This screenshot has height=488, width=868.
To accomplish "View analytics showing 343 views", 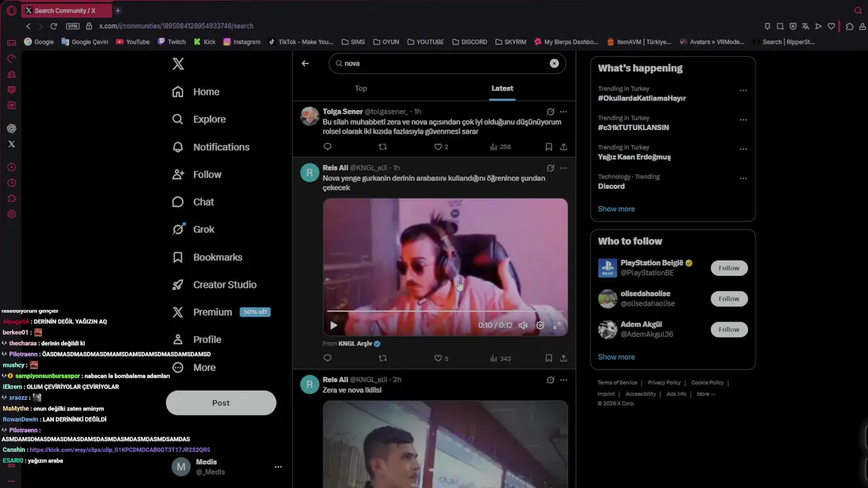I will pyautogui.click(x=500, y=358).
